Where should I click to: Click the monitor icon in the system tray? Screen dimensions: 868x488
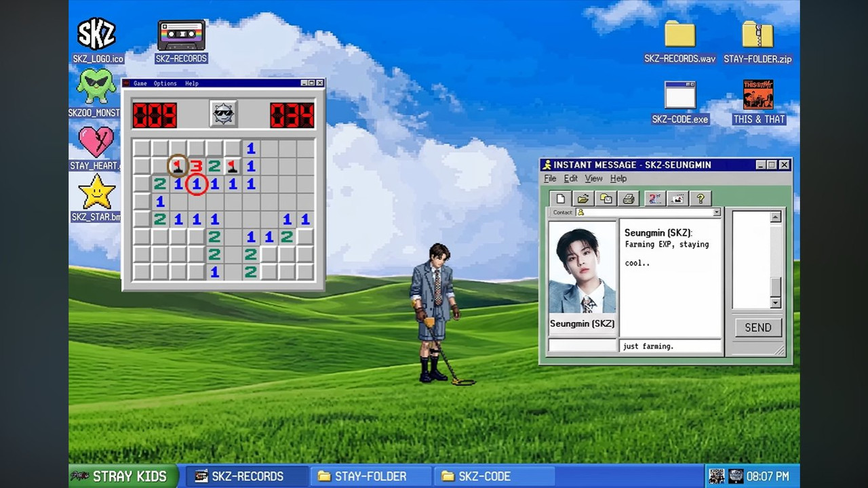[736, 476]
